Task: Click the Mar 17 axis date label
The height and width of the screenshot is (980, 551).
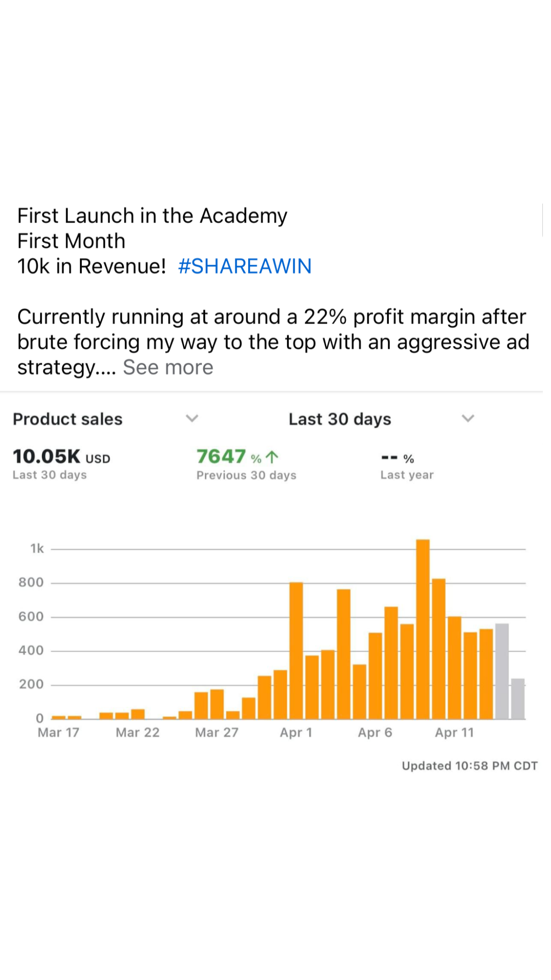Action: pyautogui.click(x=58, y=733)
